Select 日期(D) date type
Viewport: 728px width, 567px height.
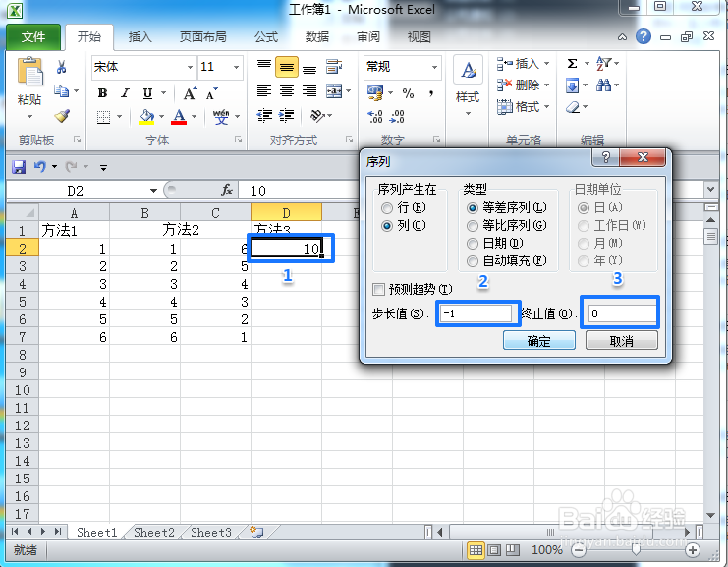[x=473, y=244]
